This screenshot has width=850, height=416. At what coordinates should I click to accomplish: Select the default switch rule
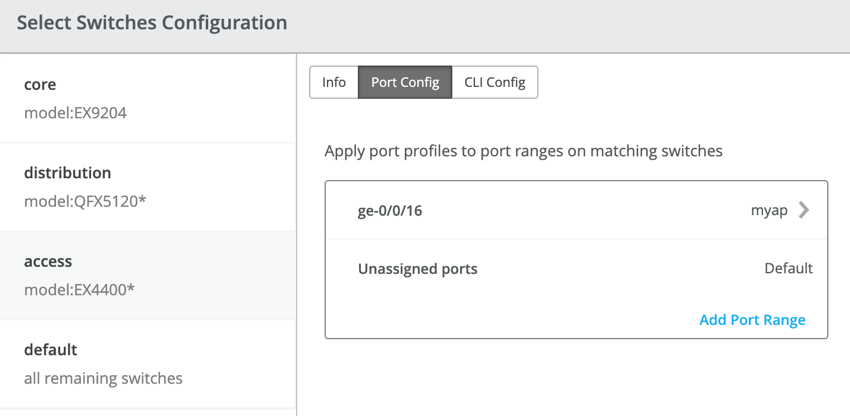coord(148,363)
